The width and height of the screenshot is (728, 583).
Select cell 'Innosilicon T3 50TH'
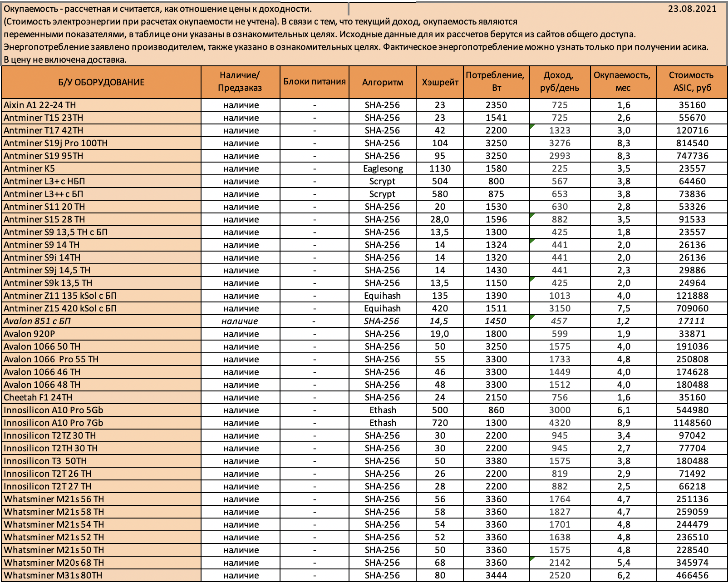click(101, 461)
